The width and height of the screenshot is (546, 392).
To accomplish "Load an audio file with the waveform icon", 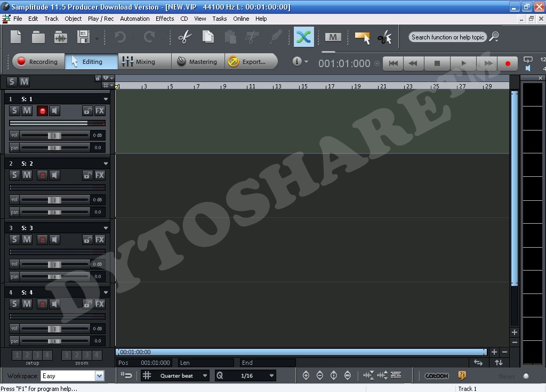I will pyautogui.click(x=61, y=37).
